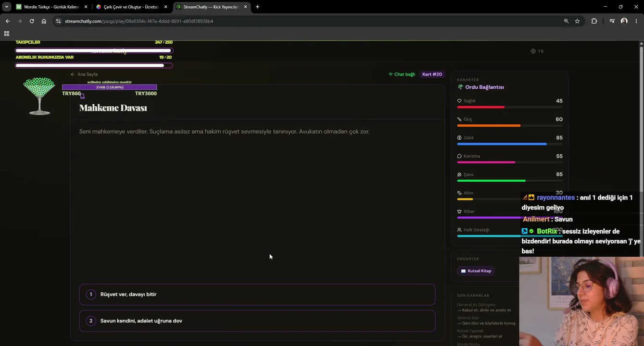Click the heart icon beside Sağlık

click(x=459, y=101)
